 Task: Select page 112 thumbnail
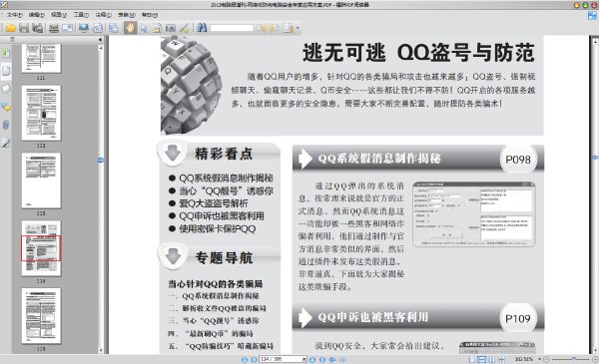41,113
